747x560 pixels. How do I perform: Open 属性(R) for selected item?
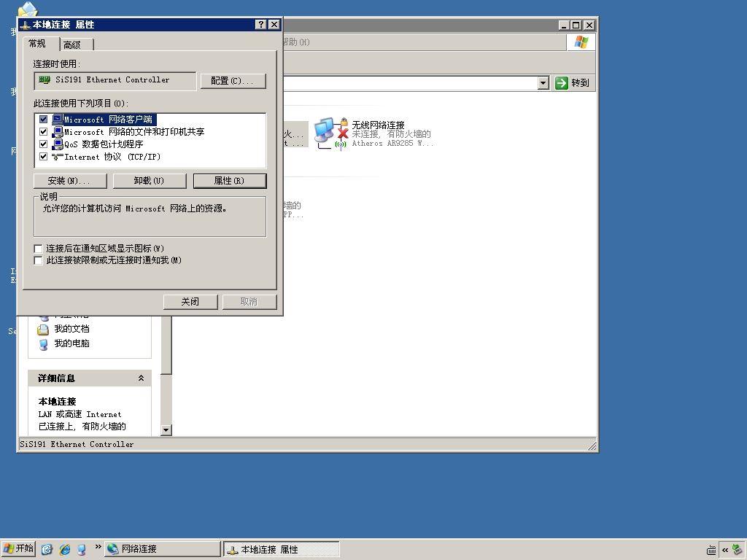coord(229,181)
